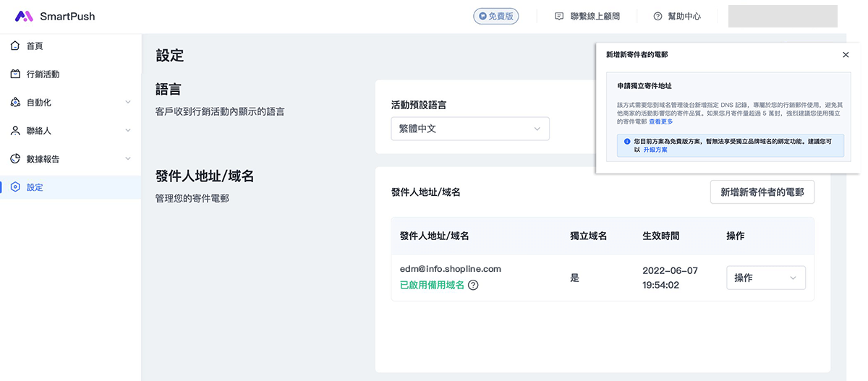Click the 自動化 automation icon
This screenshot has width=868, height=381.
(15, 102)
